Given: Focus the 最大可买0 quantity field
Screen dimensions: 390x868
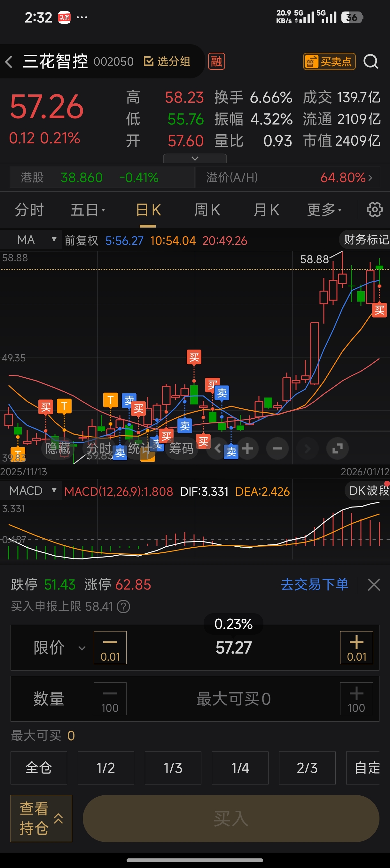Looking at the screenshot, I should (x=234, y=699).
